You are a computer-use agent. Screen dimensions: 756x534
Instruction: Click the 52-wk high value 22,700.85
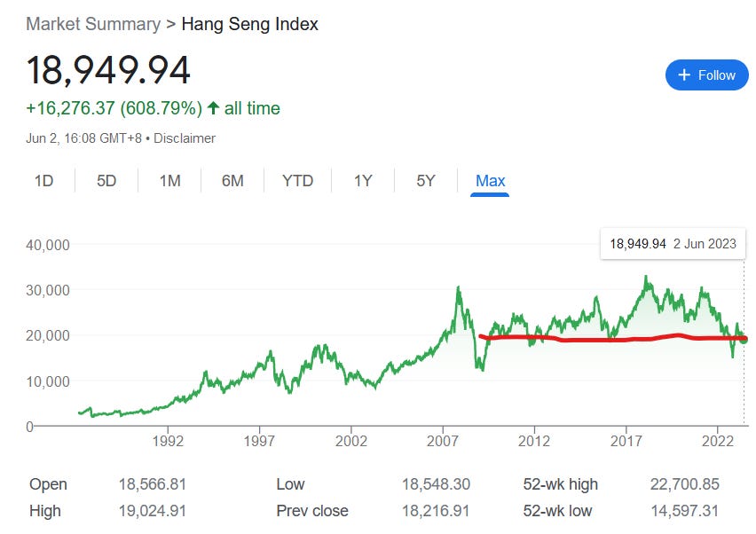click(x=685, y=483)
